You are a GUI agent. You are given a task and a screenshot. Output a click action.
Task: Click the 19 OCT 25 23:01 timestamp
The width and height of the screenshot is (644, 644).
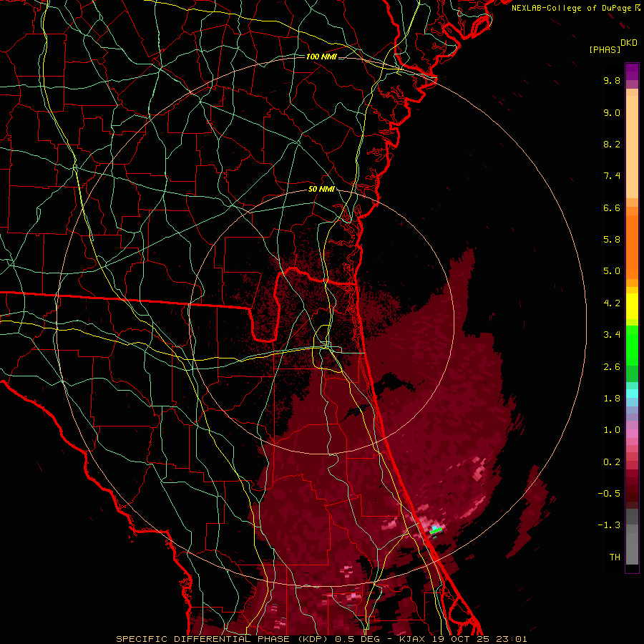click(x=479, y=639)
